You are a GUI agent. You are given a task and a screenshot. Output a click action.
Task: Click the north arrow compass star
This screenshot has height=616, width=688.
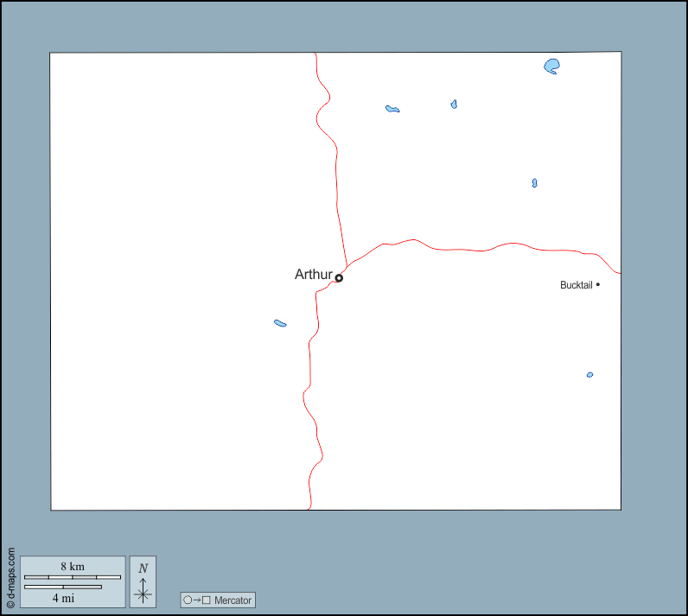[143, 593]
